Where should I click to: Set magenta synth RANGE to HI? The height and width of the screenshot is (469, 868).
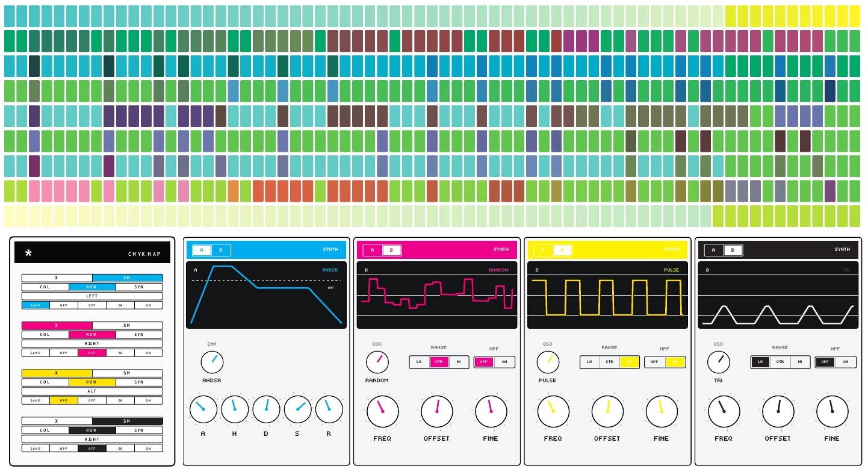pyautogui.click(x=459, y=362)
